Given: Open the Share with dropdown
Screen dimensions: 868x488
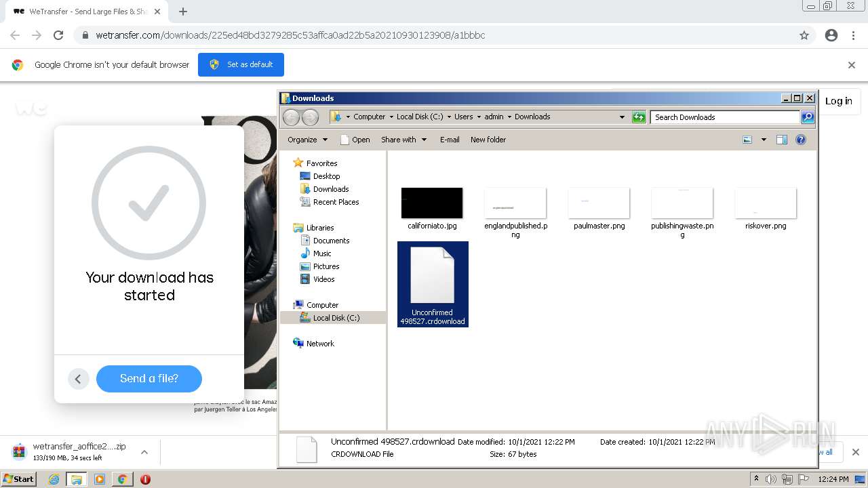Looking at the screenshot, I should 403,140.
